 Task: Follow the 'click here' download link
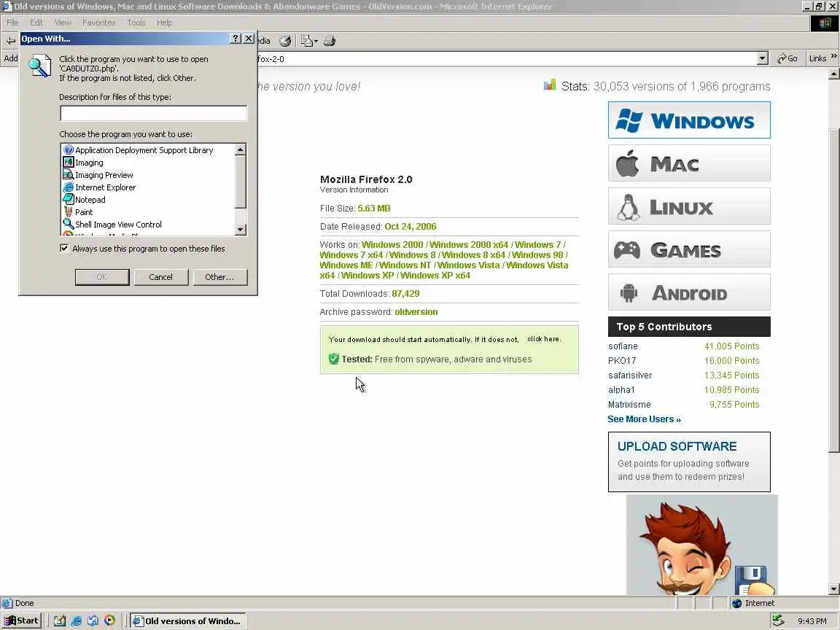pyautogui.click(x=544, y=339)
